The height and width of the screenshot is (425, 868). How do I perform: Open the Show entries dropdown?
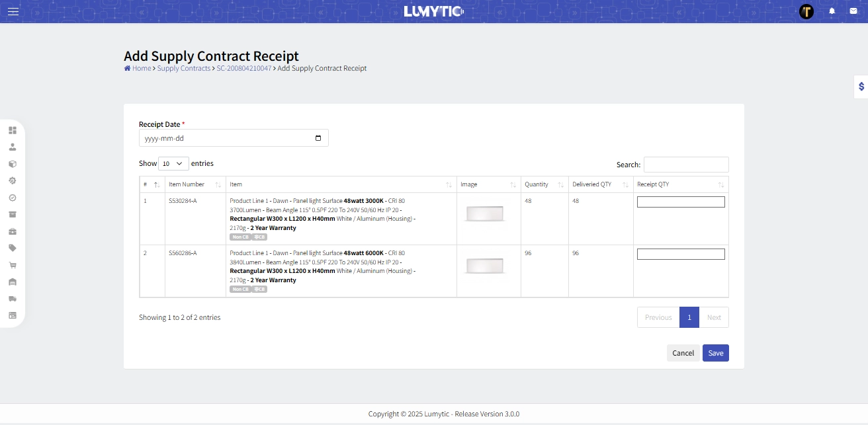173,163
